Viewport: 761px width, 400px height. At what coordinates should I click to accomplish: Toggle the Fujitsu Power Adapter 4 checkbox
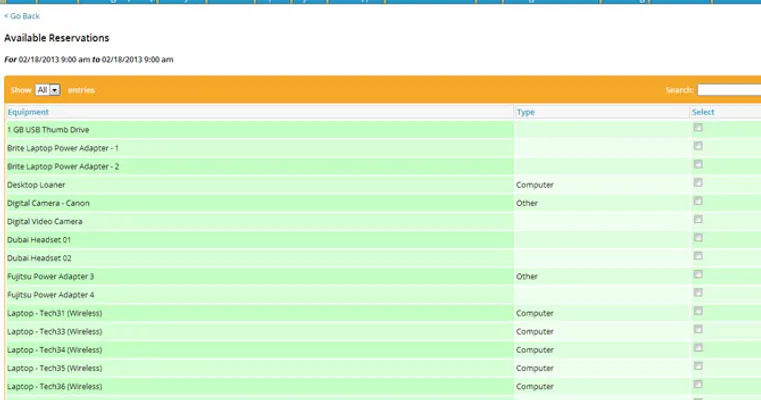(x=698, y=293)
